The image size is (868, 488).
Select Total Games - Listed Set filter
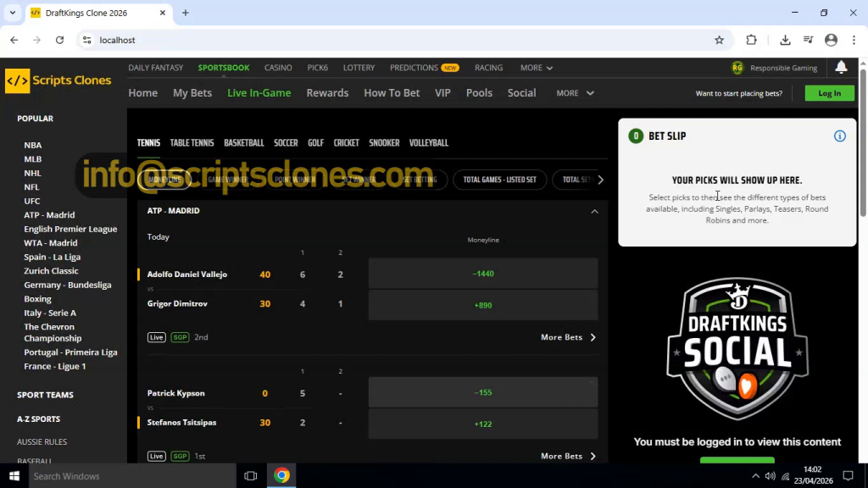pos(499,180)
